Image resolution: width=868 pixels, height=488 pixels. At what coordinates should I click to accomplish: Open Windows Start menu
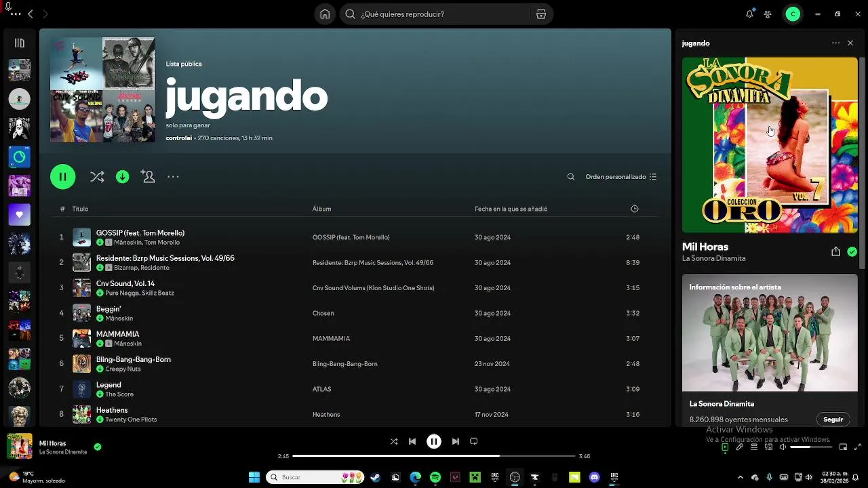[x=254, y=477]
